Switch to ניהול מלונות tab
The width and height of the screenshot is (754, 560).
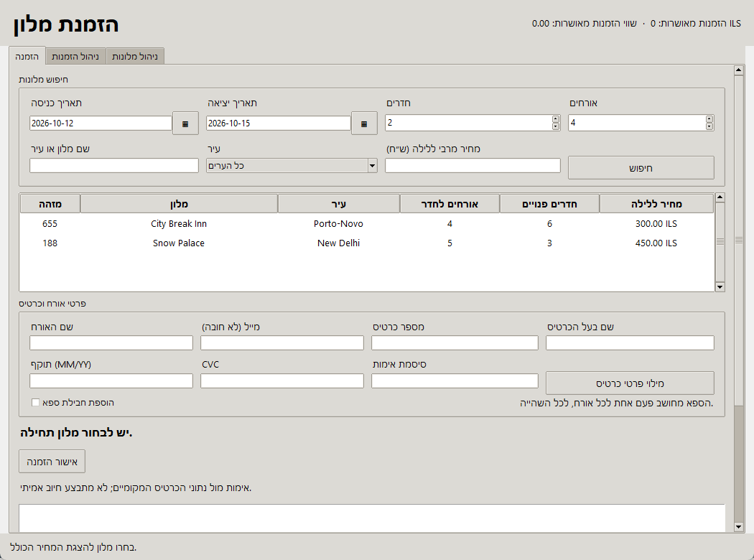point(135,56)
